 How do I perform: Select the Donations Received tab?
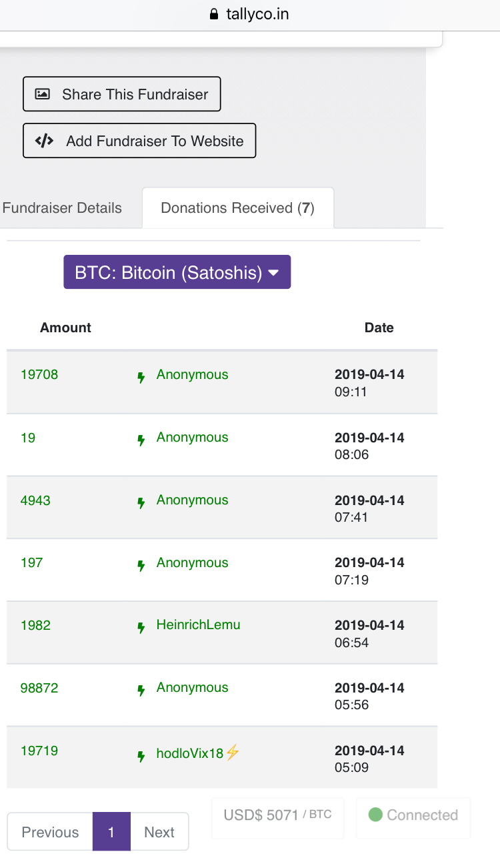pos(237,208)
